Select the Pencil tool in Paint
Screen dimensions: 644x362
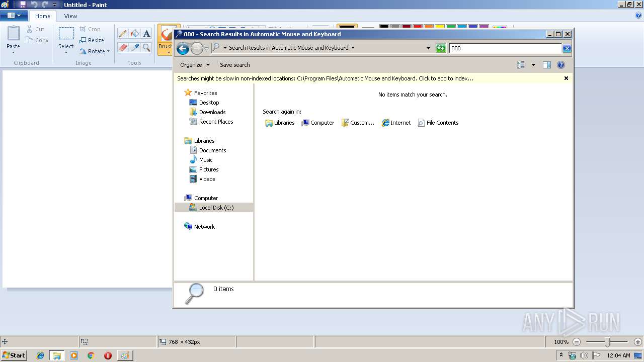[x=122, y=34]
